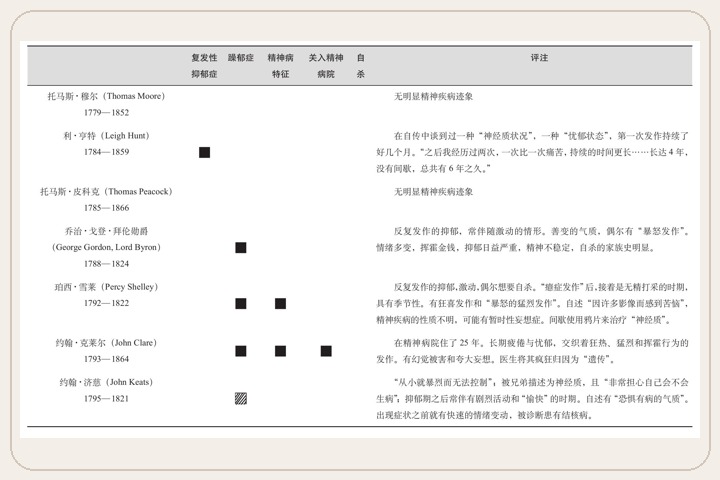Select the dates 1779—1852
The width and height of the screenshot is (720, 480).
[x=106, y=113]
